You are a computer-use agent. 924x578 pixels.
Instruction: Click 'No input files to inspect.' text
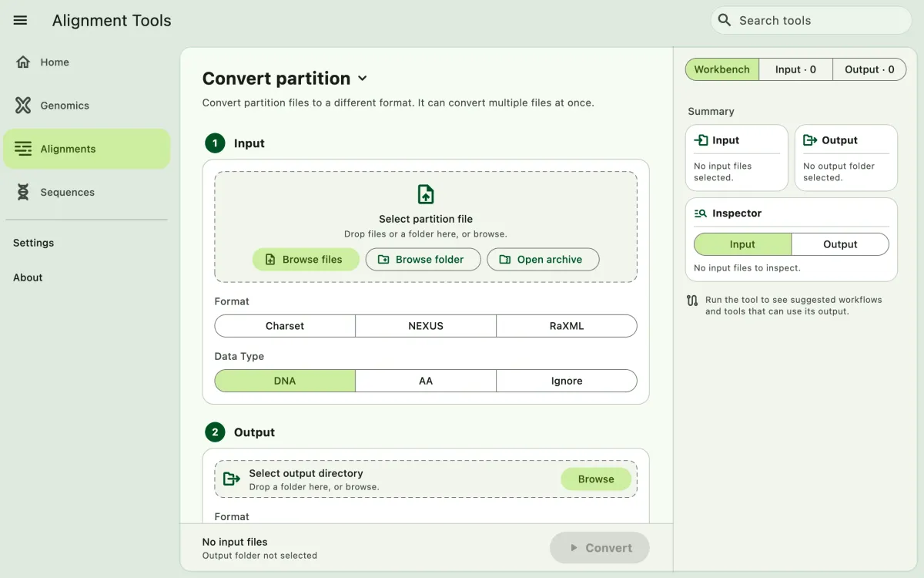point(747,268)
